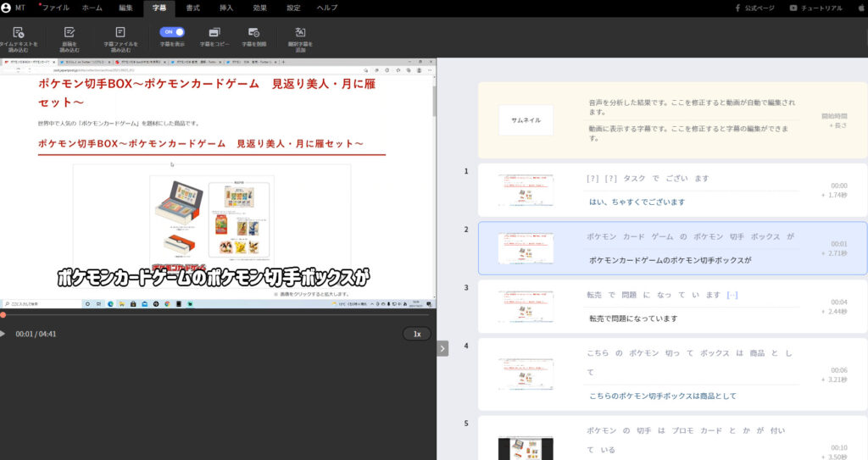Click clip 2 duration +2.71秒
Viewport: 868px width, 460px height.
[834, 253]
